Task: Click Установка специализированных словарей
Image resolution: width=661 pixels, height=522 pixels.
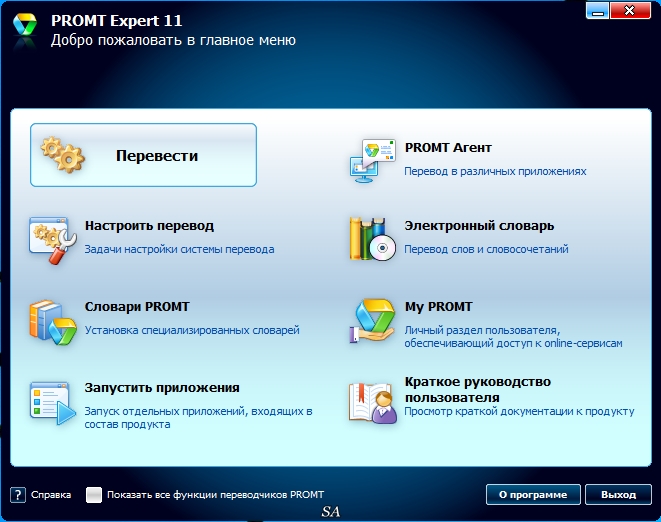Action: point(192,330)
